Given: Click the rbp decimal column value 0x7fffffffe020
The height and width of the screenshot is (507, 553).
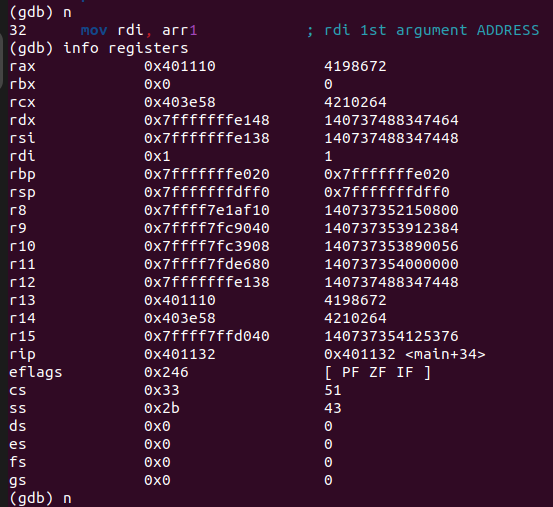Looking at the screenshot, I should pyautogui.click(x=387, y=174).
